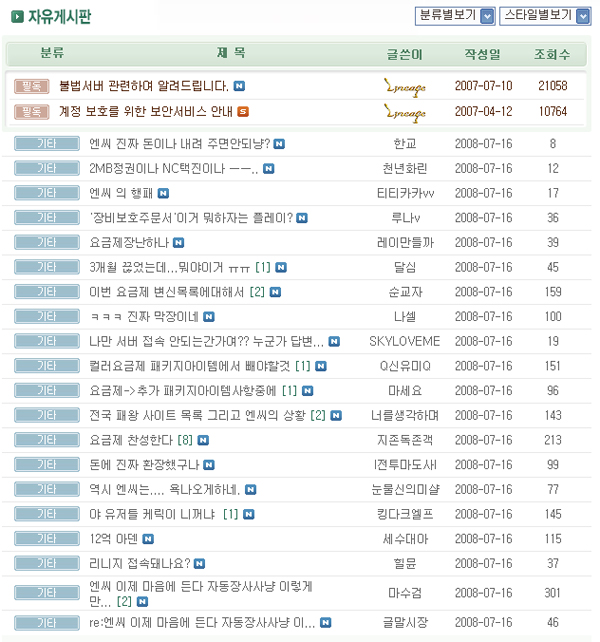Screen dimensions: 600x642
Task: Click the Lineage logo on the 2007-07-10 notice
Action: point(405,86)
